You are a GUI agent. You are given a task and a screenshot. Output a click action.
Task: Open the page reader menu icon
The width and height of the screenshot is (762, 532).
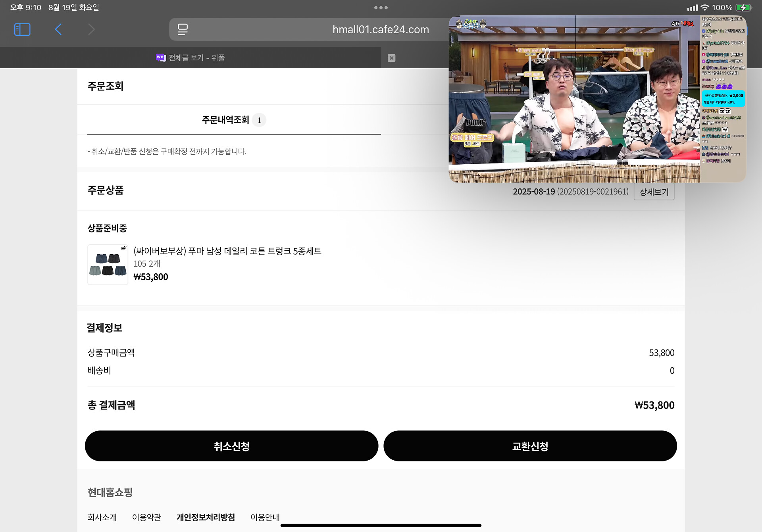pyautogui.click(x=183, y=29)
